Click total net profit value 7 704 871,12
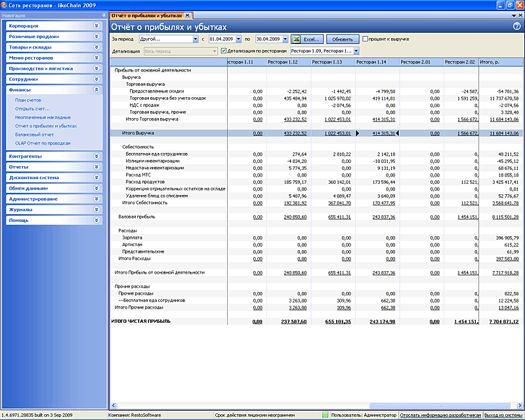 click(504, 322)
